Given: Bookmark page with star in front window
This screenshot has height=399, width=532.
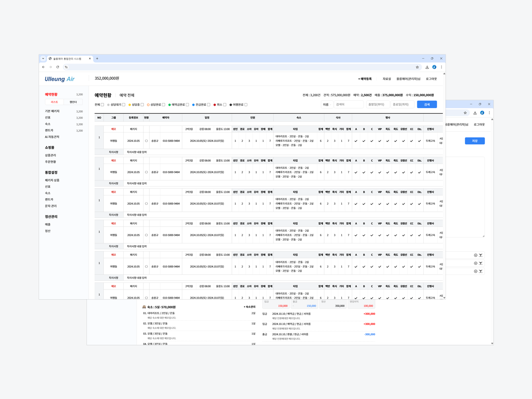Looking at the screenshot, I should 417,67.
